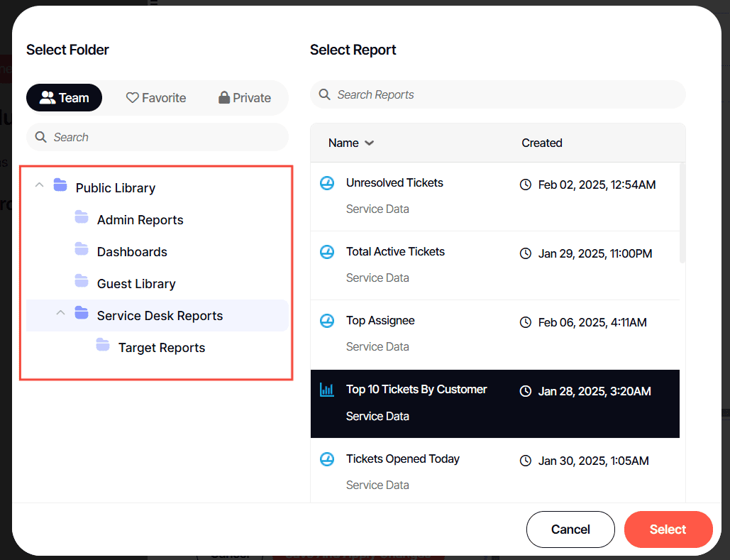
Task: Click the gauge icon beside Top Assignee
Action: tap(326, 321)
